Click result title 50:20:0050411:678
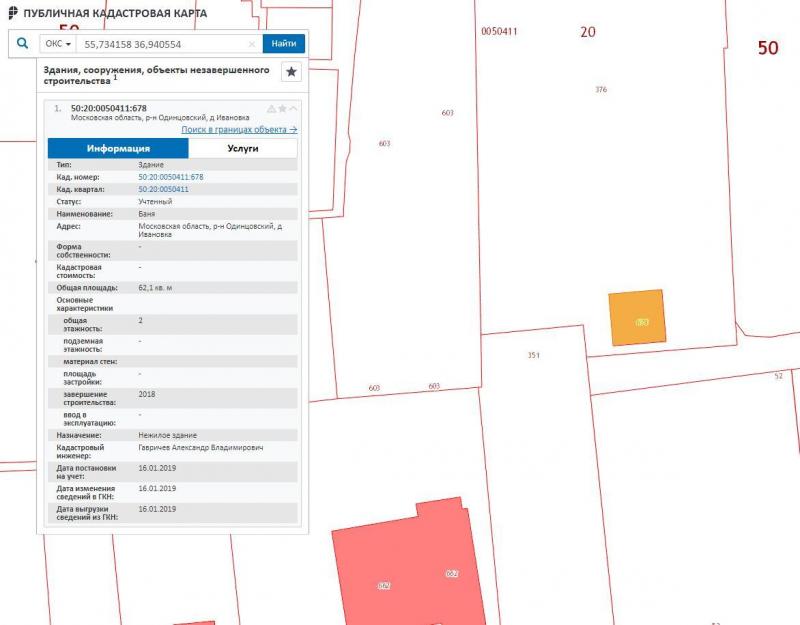Viewport: 800px width, 625px height. (x=109, y=108)
